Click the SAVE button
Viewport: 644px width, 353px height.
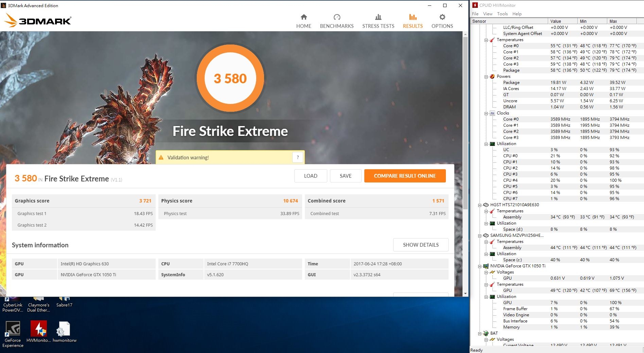click(x=346, y=176)
